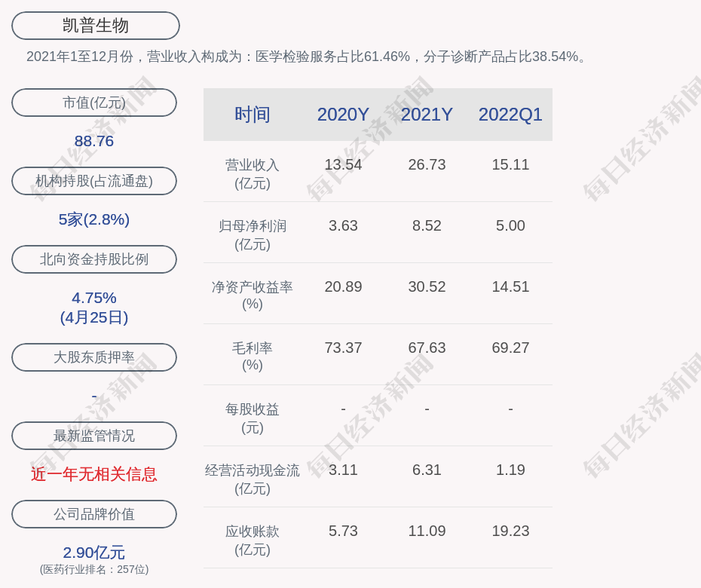
Task: Click gross margin value 73.37
Action: [343, 348]
